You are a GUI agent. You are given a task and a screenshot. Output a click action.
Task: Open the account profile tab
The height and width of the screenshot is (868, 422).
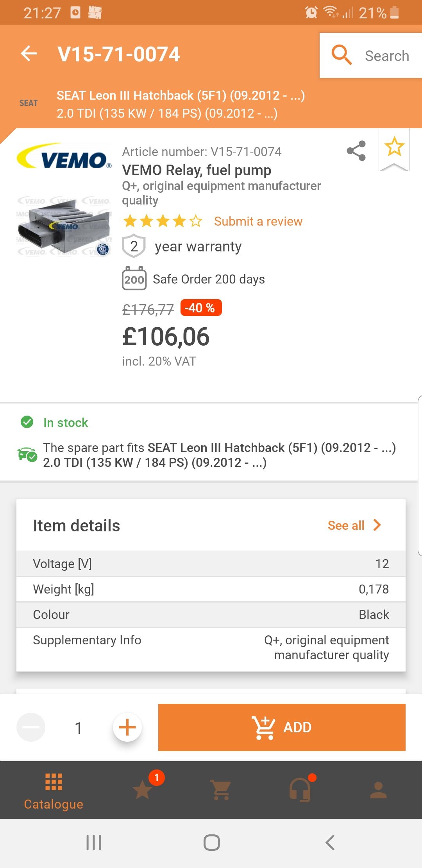click(x=378, y=790)
